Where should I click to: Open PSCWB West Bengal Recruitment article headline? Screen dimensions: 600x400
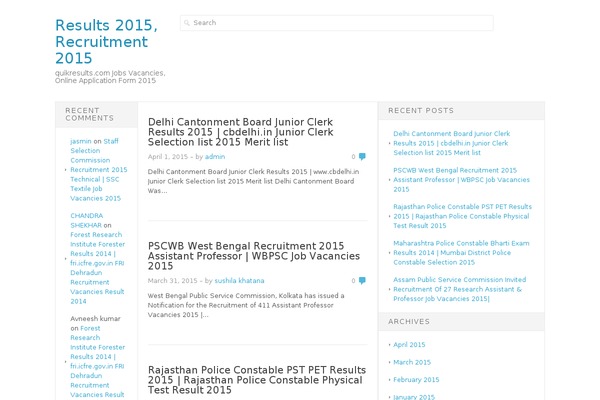click(254, 256)
